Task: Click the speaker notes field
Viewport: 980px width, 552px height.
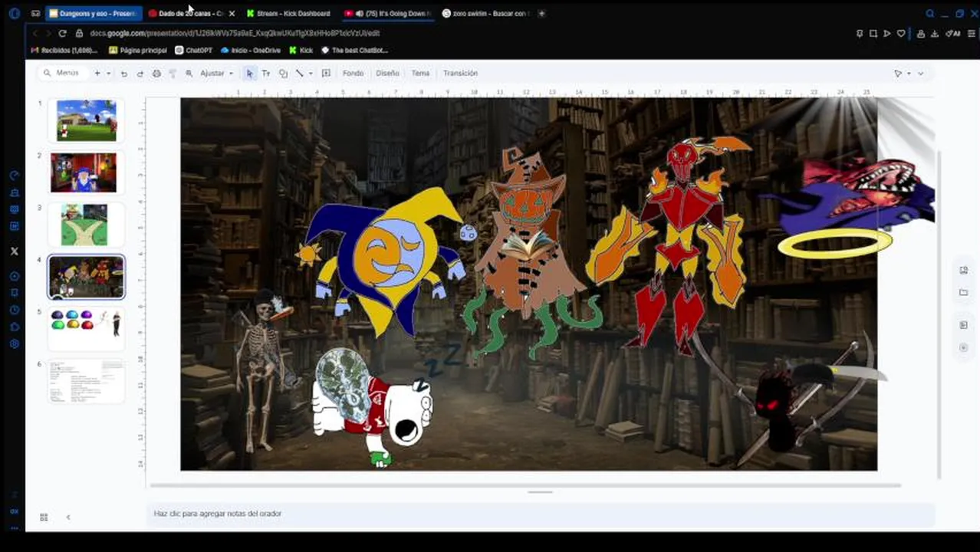Action: pos(540,514)
